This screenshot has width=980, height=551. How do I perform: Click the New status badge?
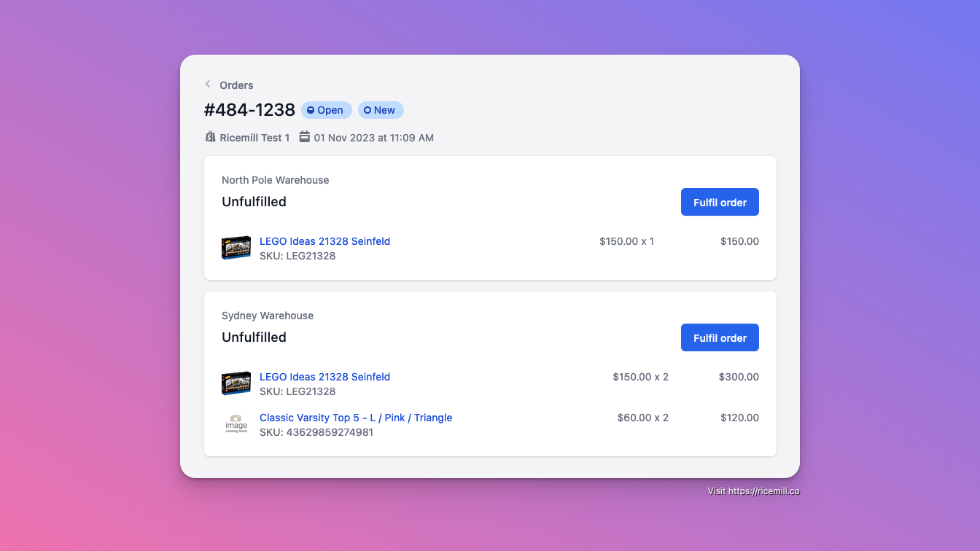tap(381, 110)
